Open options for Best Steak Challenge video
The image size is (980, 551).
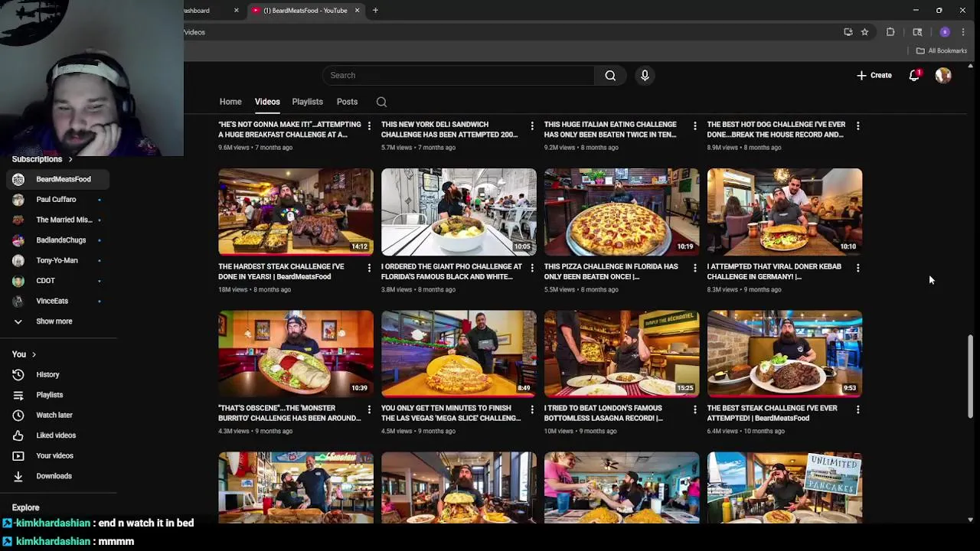(857, 409)
